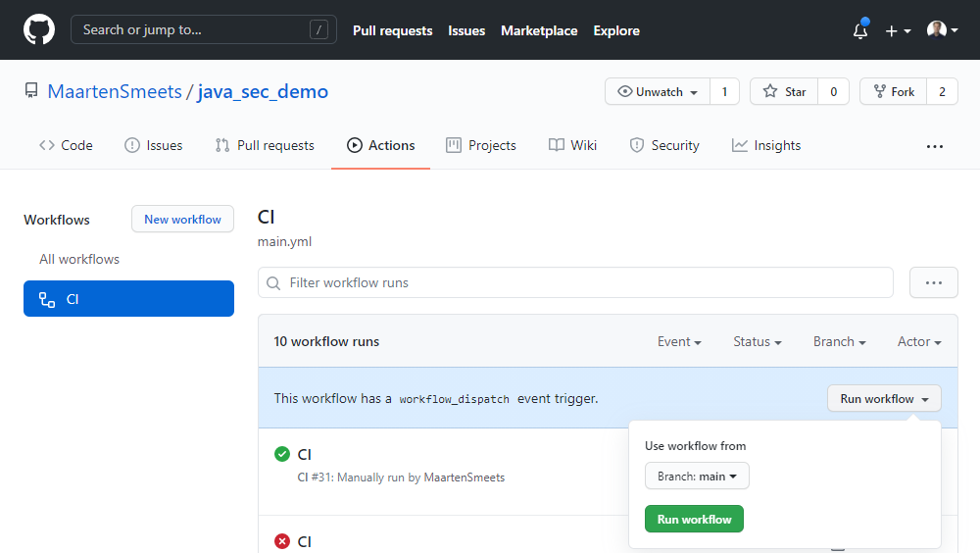The width and height of the screenshot is (980, 553).
Task: Open the successful CI run title
Action: [x=305, y=454]
